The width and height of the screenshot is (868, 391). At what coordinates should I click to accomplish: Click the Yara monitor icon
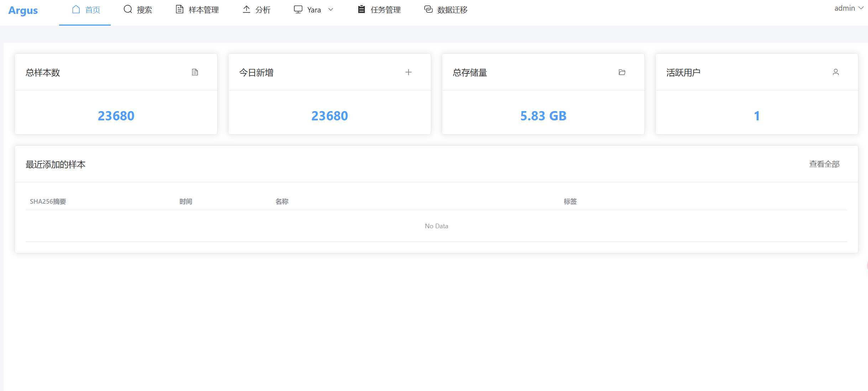pos(298,9)
